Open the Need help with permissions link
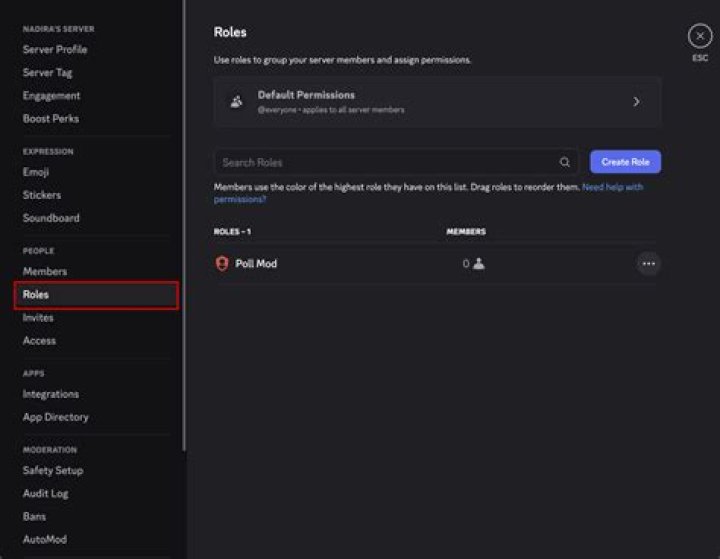The width and height of the screenshot is (720, 559). point(612,187)
